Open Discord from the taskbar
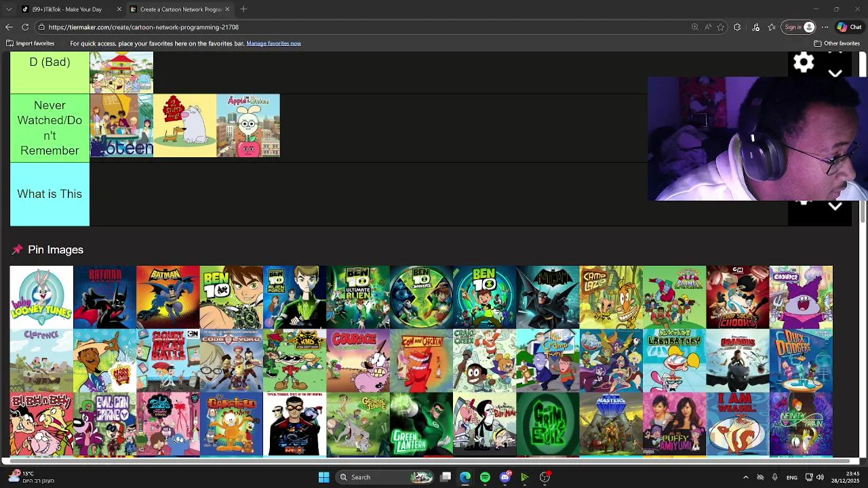Image resolution: width=868 pixels, height=488 pixels. click(x=505, y=477)
